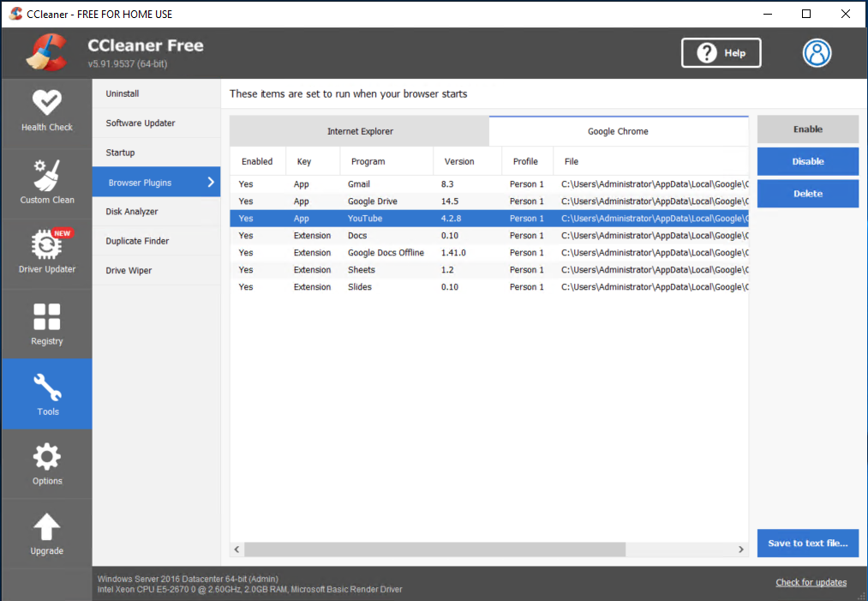
Task: Open the Drive Wiper tool
Action: pos(156,270)
